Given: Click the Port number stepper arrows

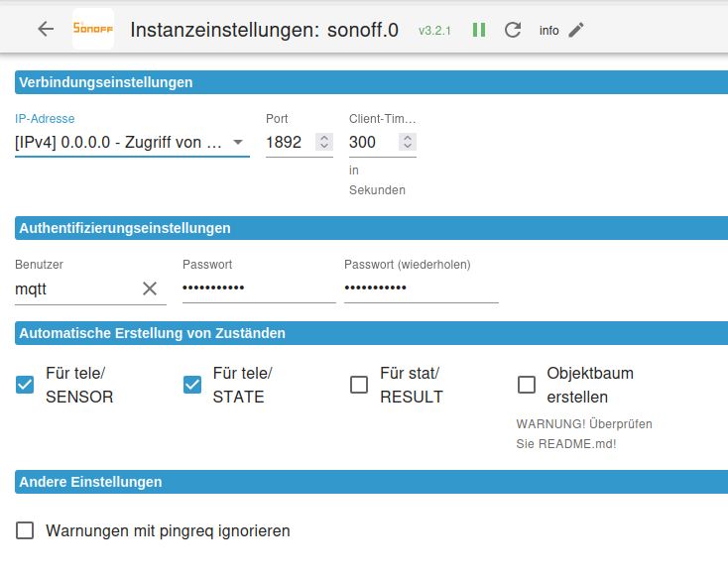Looking at the screenshot, I should click(324, 143).
